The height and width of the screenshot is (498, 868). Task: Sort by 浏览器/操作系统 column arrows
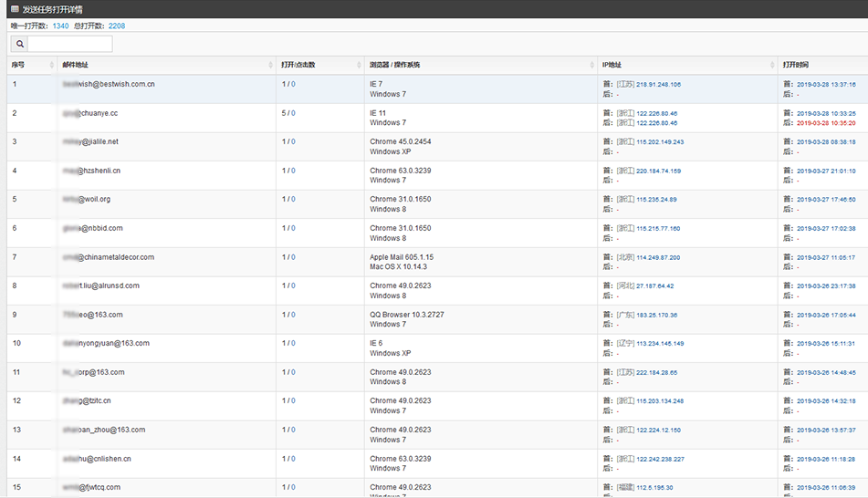tap(590, 65)
